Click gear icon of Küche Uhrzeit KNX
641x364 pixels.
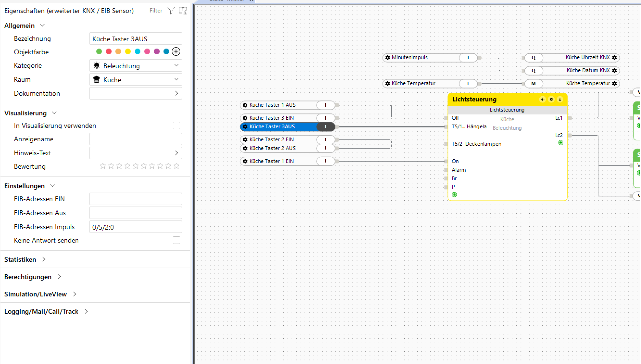(615, 58)
